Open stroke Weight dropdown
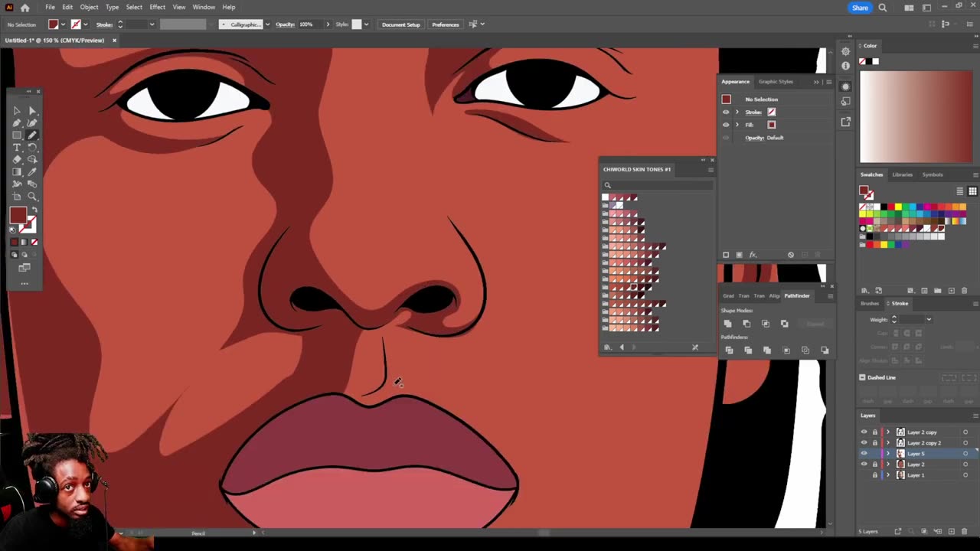 pyautogui.click(x=929, y=320)
